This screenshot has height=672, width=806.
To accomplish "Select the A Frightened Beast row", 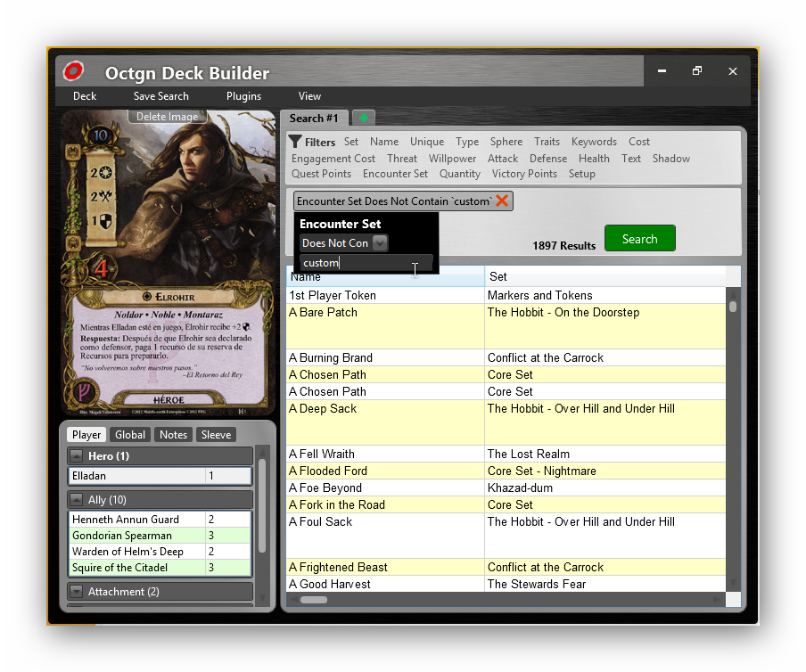I will coord(506,567).
